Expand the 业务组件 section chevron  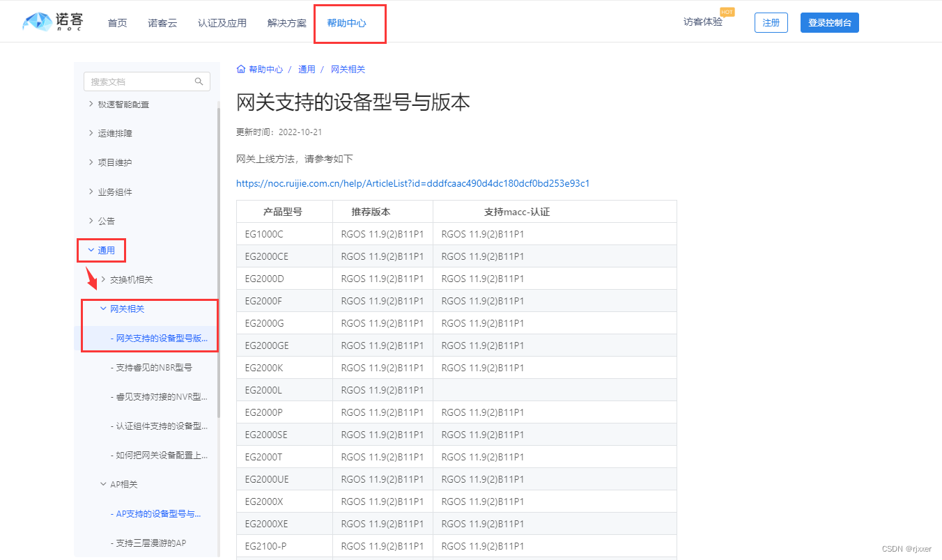point(91,192)
